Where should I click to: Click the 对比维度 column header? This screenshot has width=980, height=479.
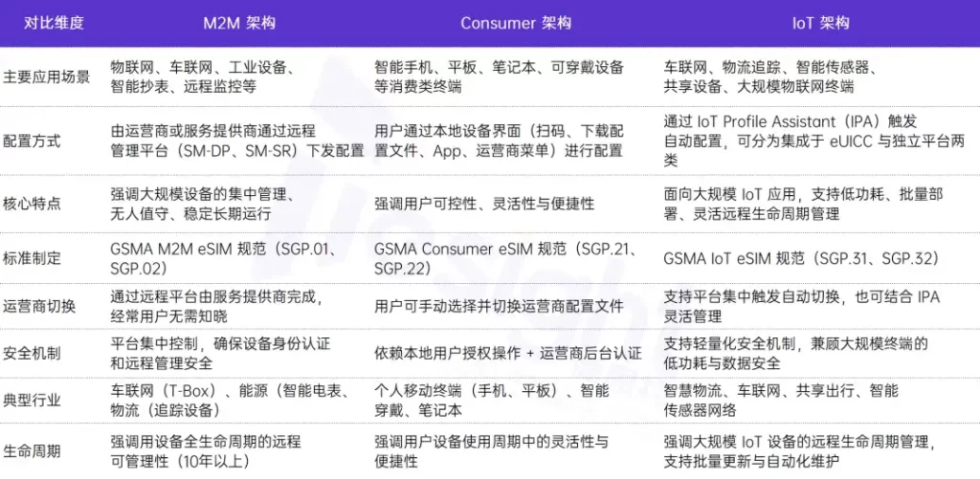pos(54,24)
